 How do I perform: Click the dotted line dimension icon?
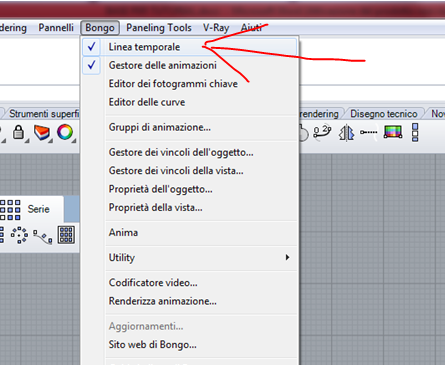point(368,133)
